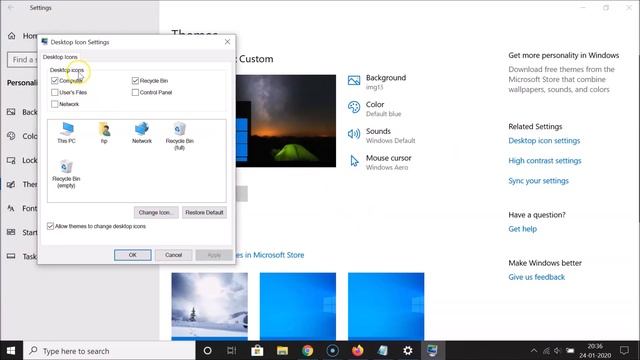Open Settings gear on taskbar
The height and width of the screenshot is (360, 640).
(407, 351)
